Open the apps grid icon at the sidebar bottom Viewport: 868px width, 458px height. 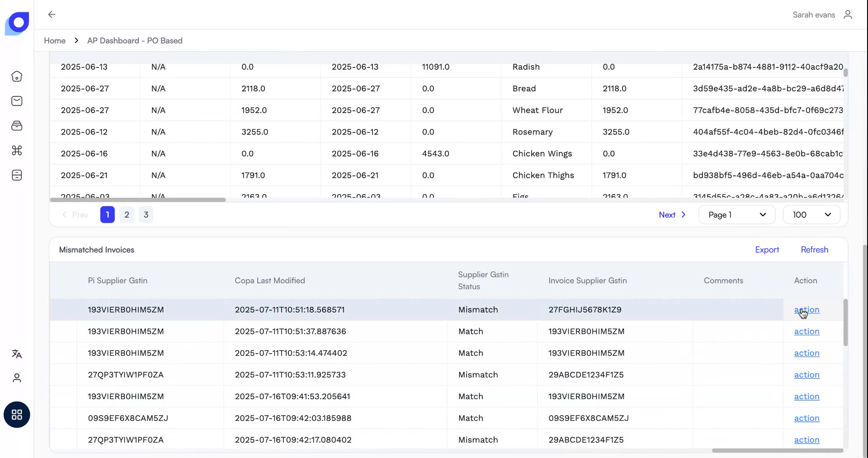pos(17,414)
